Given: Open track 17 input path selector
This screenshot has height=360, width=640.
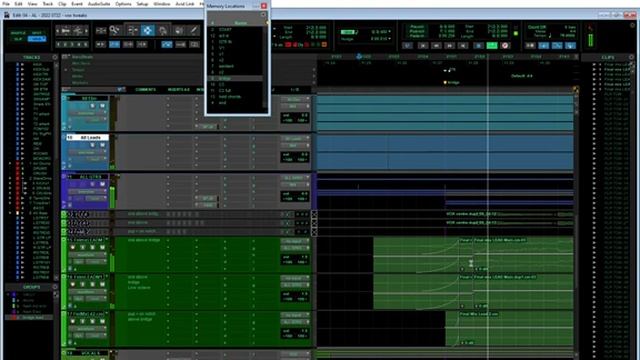Looking at the screenshot, I should click(295, 315).
